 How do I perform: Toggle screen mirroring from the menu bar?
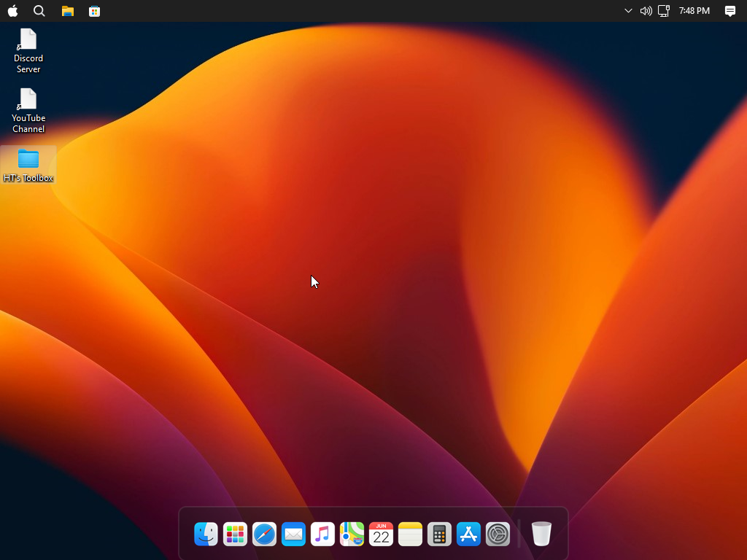point(662,11)
